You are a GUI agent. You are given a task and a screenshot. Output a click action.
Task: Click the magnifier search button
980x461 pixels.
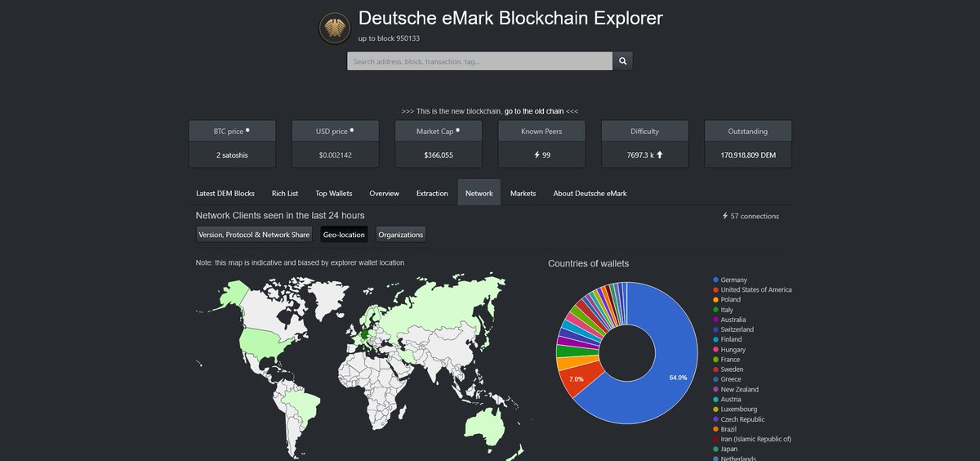pyautogui.click(x=622, y=61)
